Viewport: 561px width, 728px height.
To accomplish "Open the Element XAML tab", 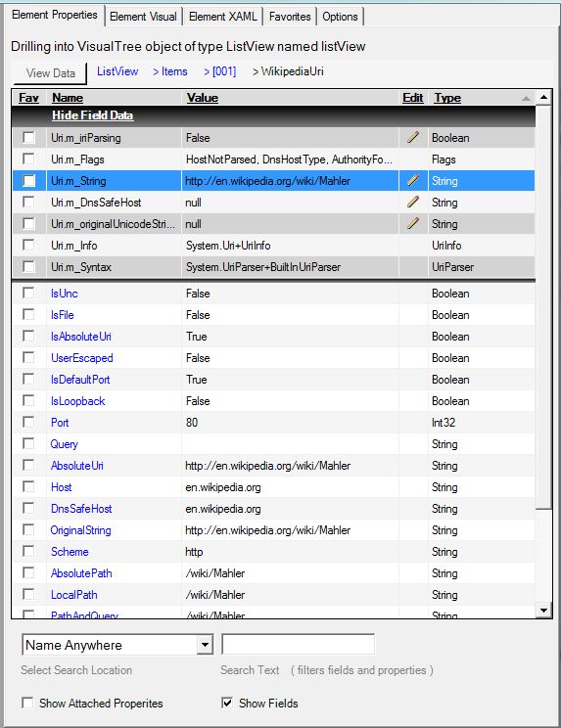I will (222, 17).
